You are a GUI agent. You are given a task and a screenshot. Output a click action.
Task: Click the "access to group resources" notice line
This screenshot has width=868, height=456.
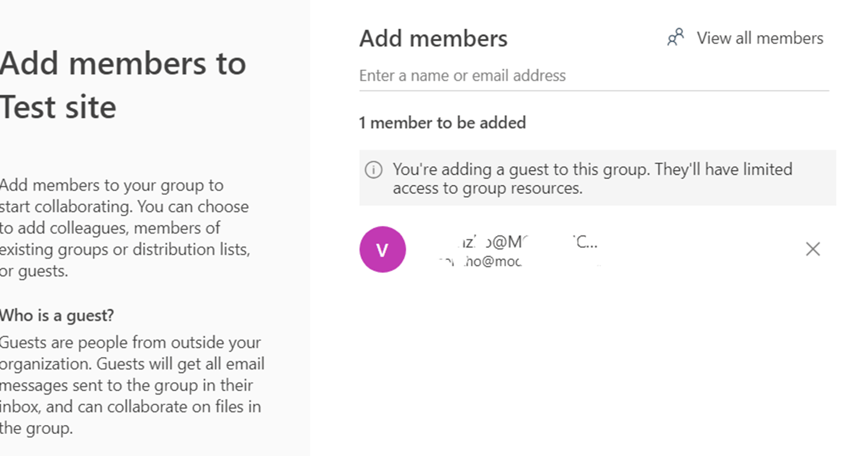click(x=487, y=188)
